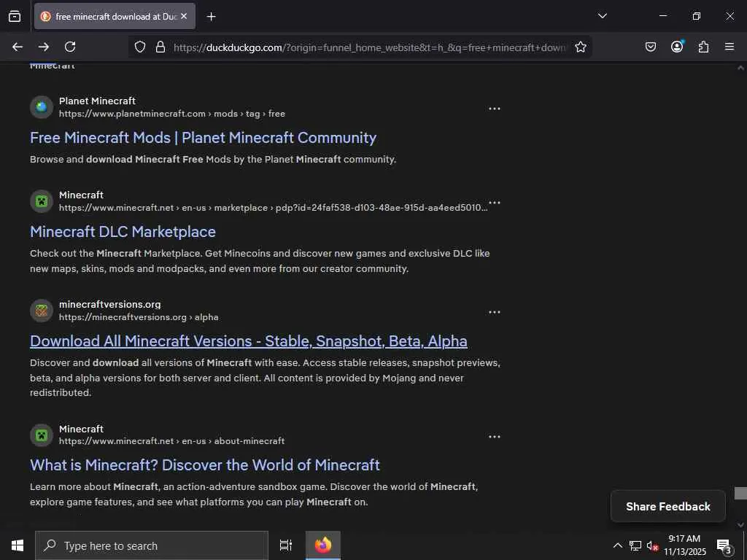This screenshot has width=747, height=560.
Task: Bookmark this page with the star
Action: 580,47
